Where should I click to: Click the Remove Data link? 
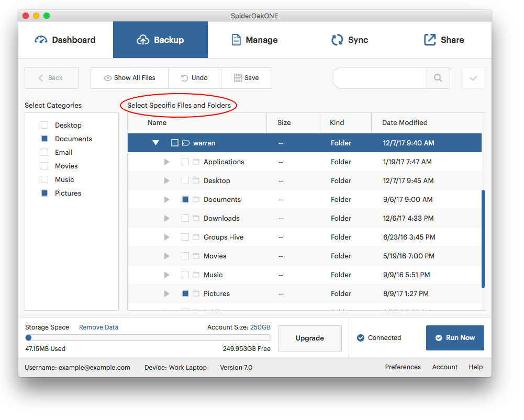pyautogui.click(x=98, y=327)
